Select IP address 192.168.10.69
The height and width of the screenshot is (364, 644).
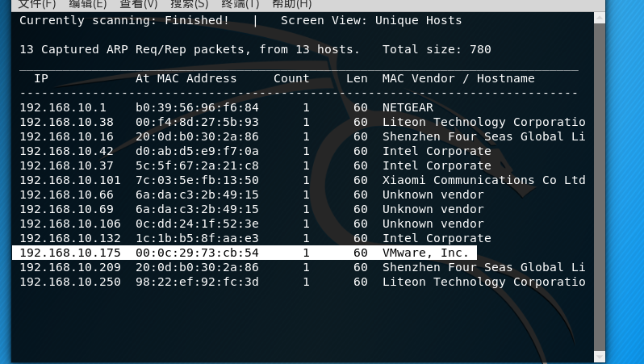(66, 209)
